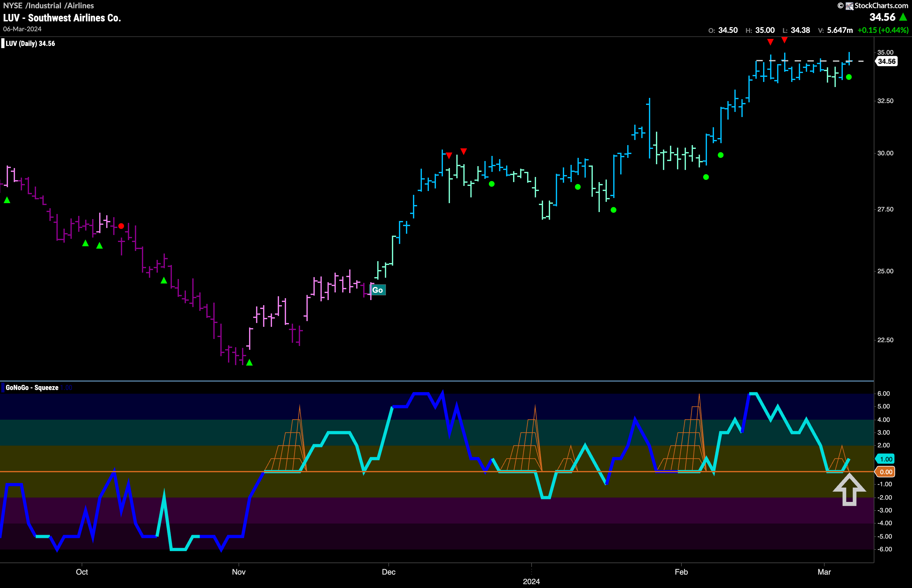Screen dimensions: 912x588
Task: Click the Feb label on time axis
Action: [x=681, y=572]
